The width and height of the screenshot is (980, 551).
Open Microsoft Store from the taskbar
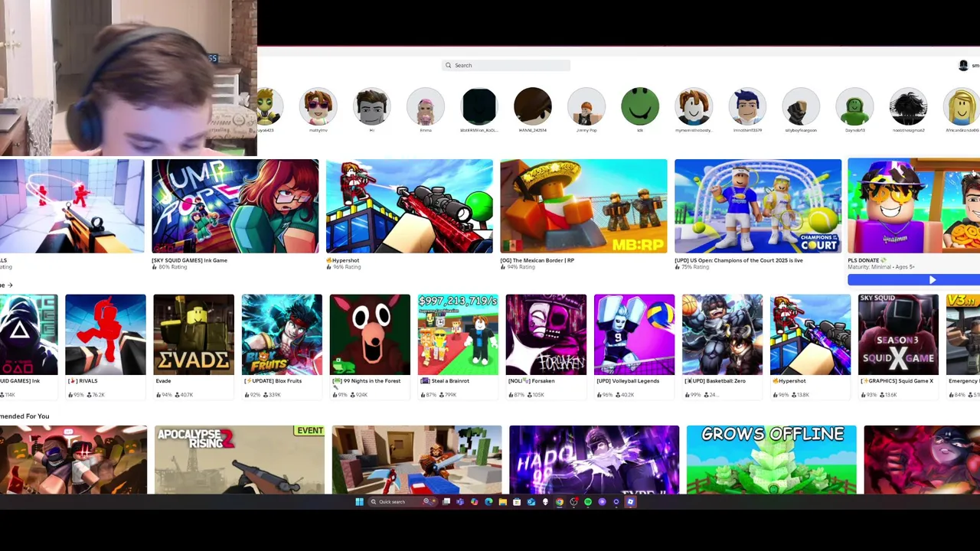click(x=517, y=502)
